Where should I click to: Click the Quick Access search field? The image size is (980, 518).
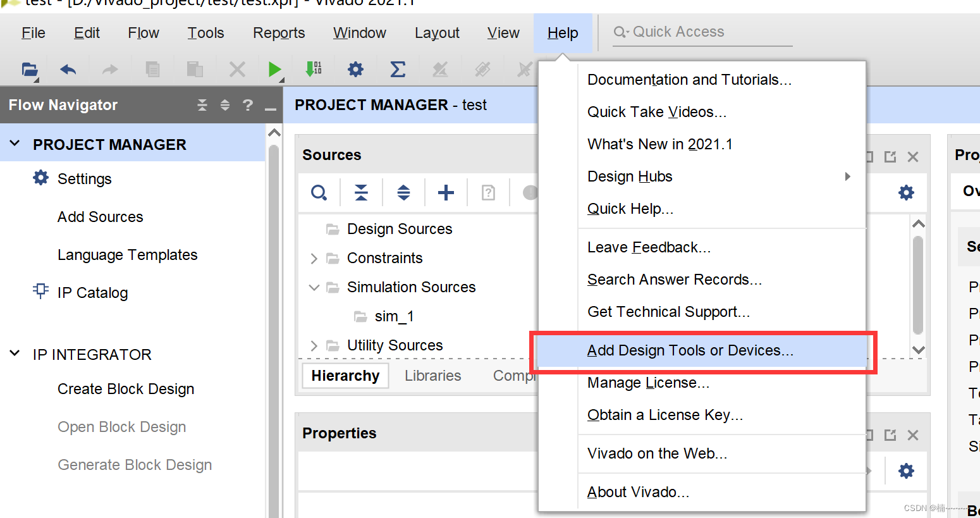click(x=702, y=32)
